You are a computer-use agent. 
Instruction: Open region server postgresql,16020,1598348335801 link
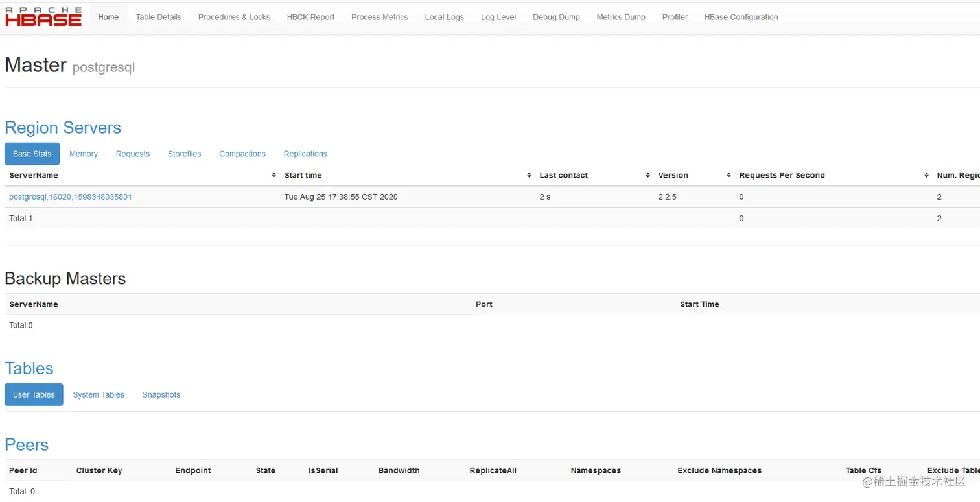pos(71,197)
